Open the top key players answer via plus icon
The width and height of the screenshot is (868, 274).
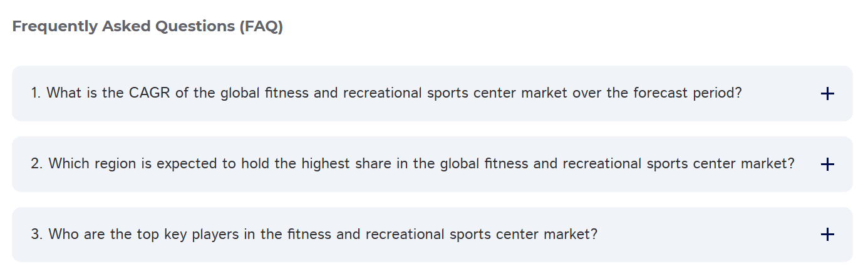point(827,235)
